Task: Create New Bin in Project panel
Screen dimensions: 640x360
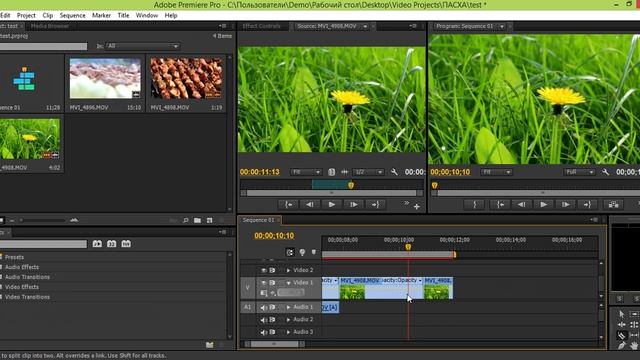Action: (198, 220)
